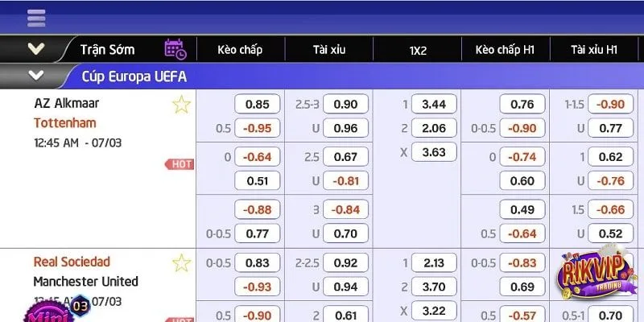Collapse the Trận Sớm section chevron

(35, 49)
